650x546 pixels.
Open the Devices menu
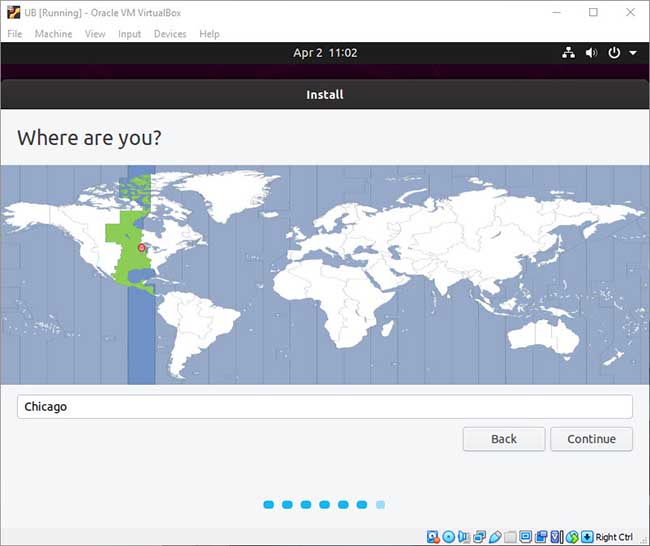tap(170, 34)
